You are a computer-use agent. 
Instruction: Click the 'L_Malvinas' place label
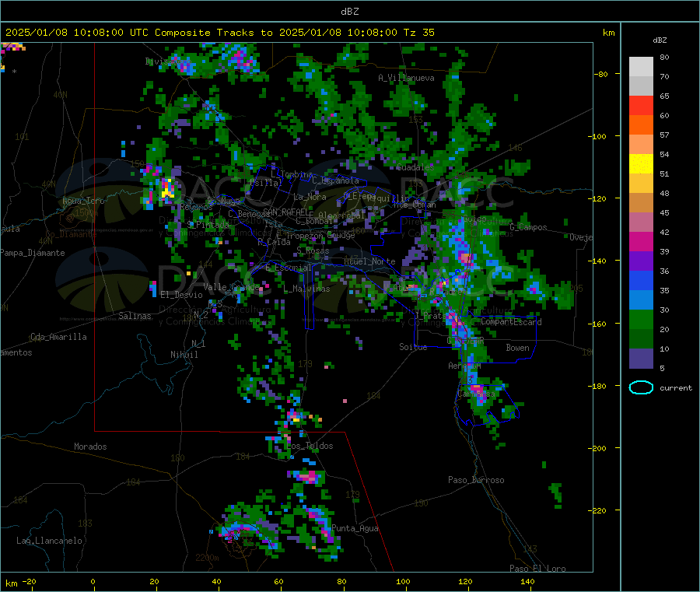[306, 289]
